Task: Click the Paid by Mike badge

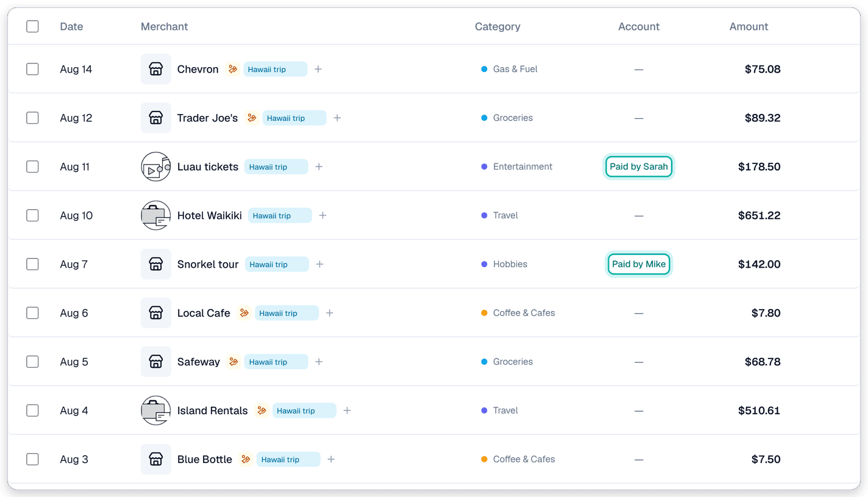Action: (x=639, y=264)
